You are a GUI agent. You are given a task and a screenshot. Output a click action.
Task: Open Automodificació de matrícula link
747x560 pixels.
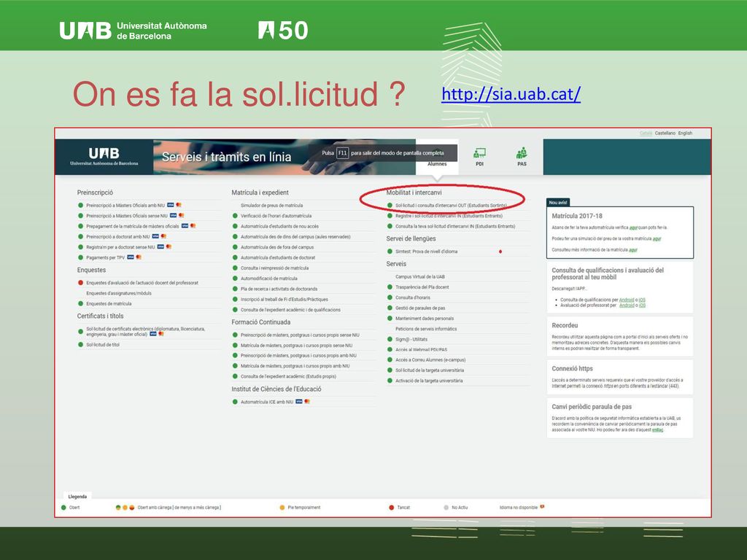pyautogui.click(x=268, y=279)
